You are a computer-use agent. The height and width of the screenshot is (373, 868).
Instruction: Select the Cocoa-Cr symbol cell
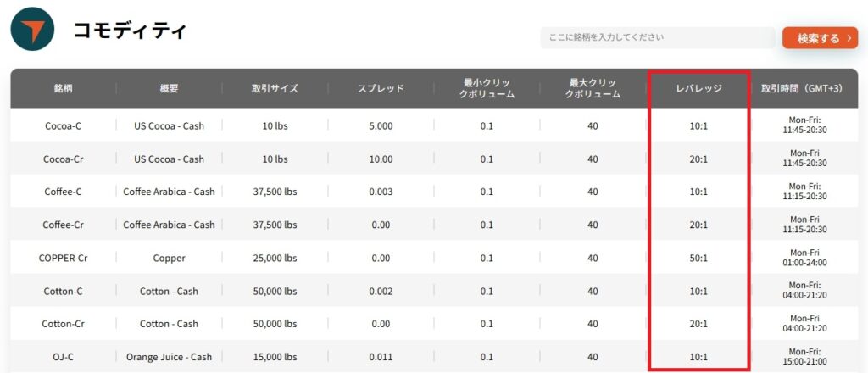point(63,159)
